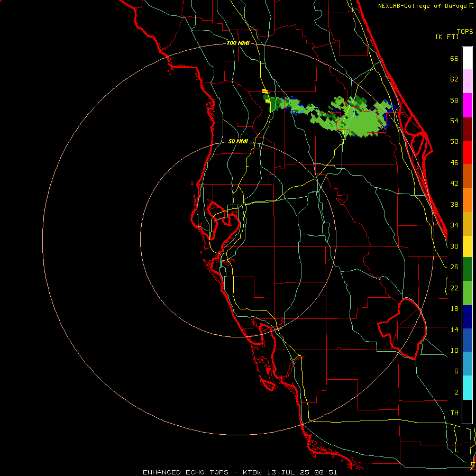The height and width of the screenshot is (476, 476).
Task: Pick the bright orange legend band
Action: click(467, 200)
